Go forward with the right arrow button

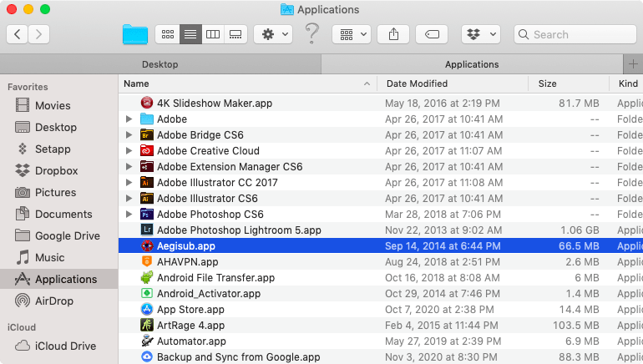pos(39,34)
